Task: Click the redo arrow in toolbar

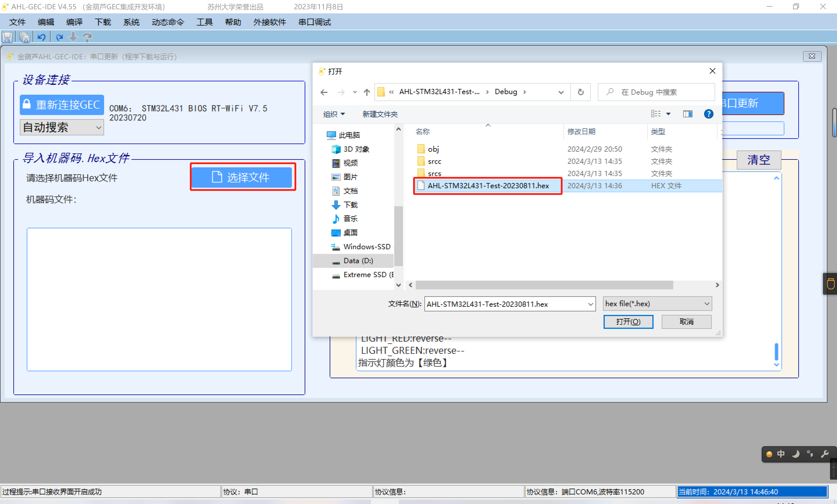Action: click(x=59, y=37)
